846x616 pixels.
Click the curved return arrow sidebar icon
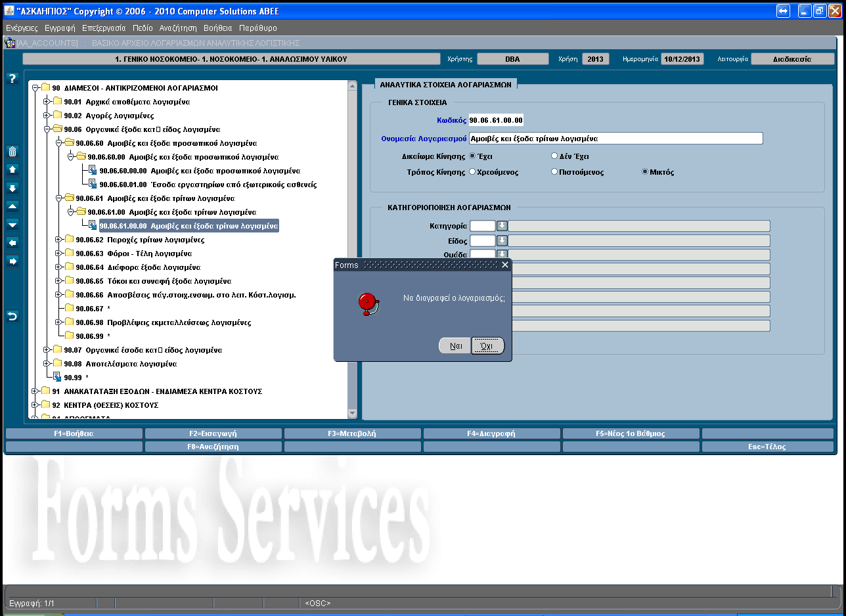click(12, 317)
